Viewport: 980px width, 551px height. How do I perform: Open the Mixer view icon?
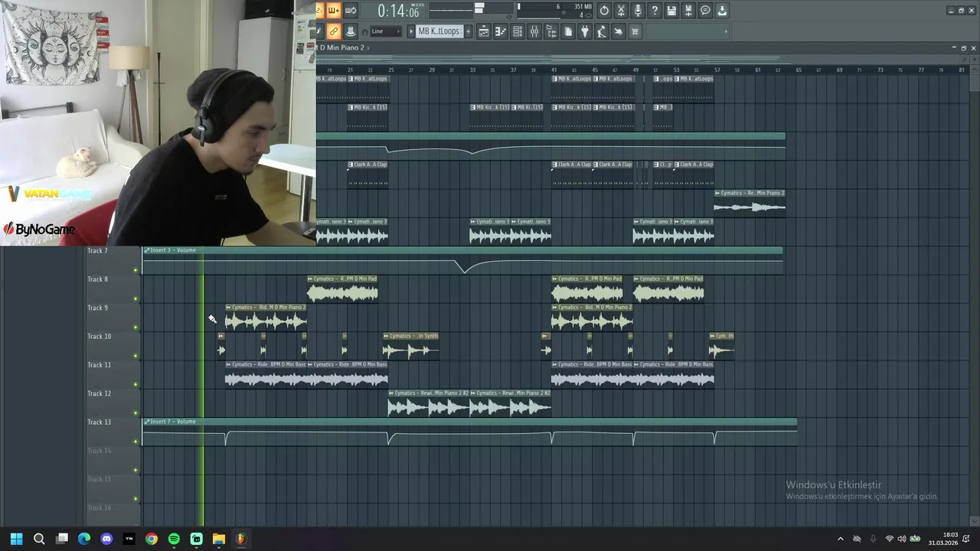click(x=534, y=31)
